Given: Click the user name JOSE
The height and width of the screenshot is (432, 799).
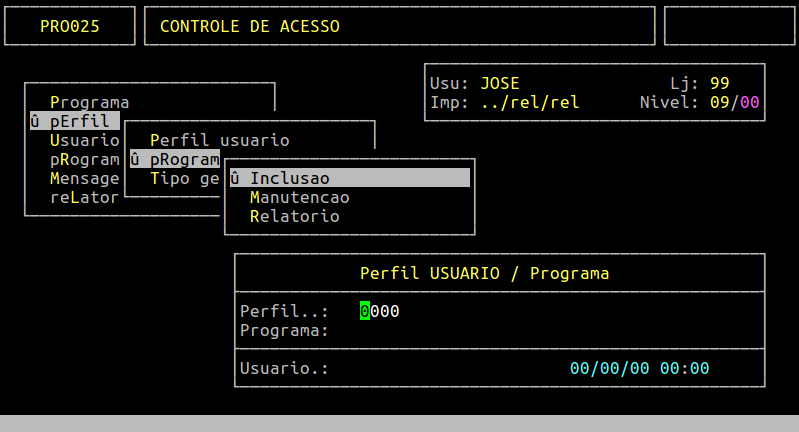Looking at the screenshot, I should point(499,83).
